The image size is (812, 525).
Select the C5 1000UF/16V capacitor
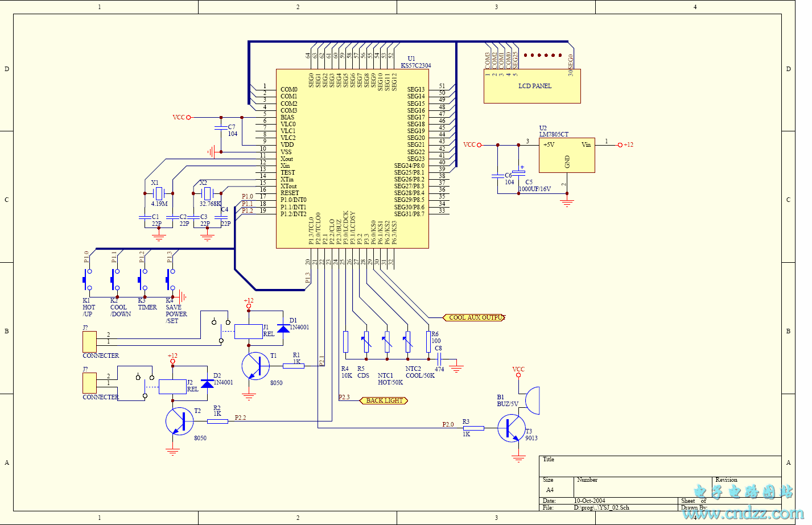click(x=518, y=172)
